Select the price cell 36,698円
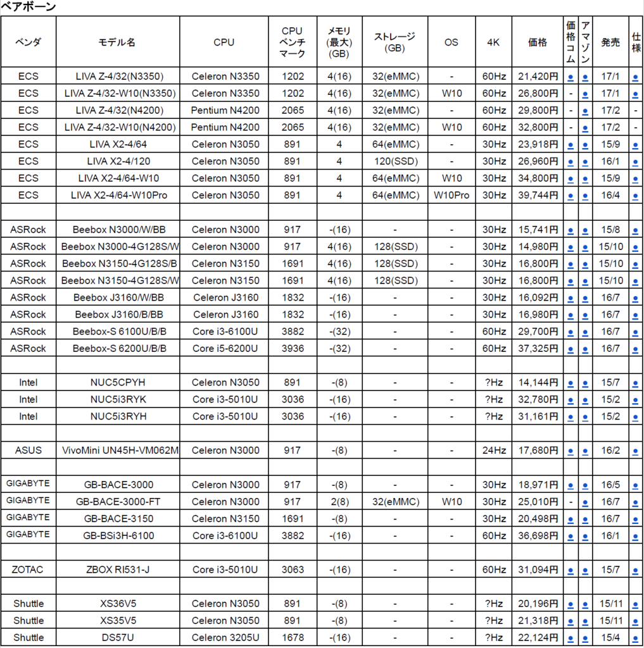 click(x=538, y=535)
